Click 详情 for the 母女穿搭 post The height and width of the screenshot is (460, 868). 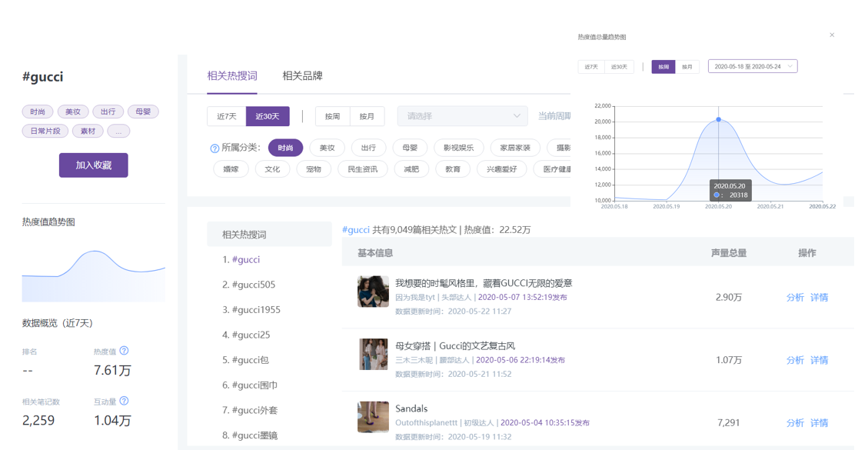tap(820, 360)
